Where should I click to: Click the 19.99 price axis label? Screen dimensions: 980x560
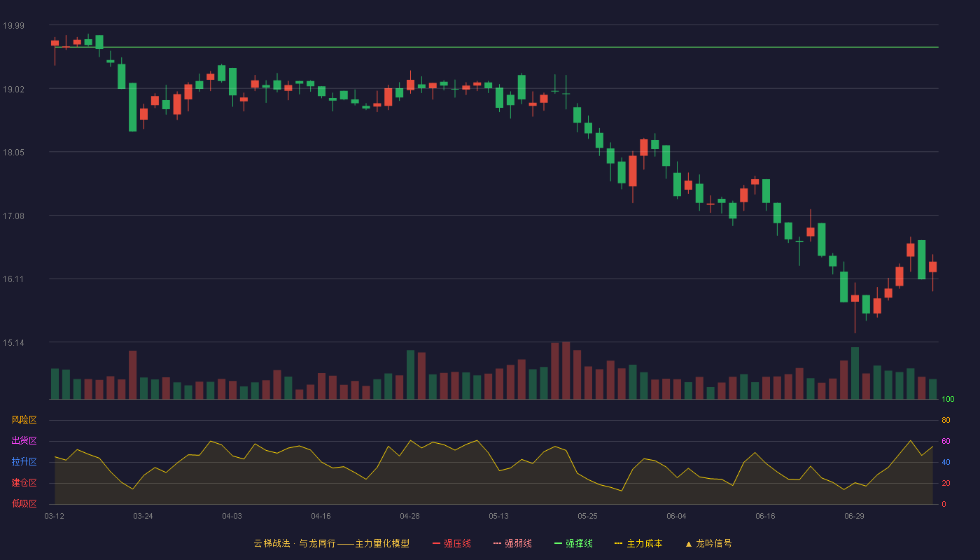point(13,26)
